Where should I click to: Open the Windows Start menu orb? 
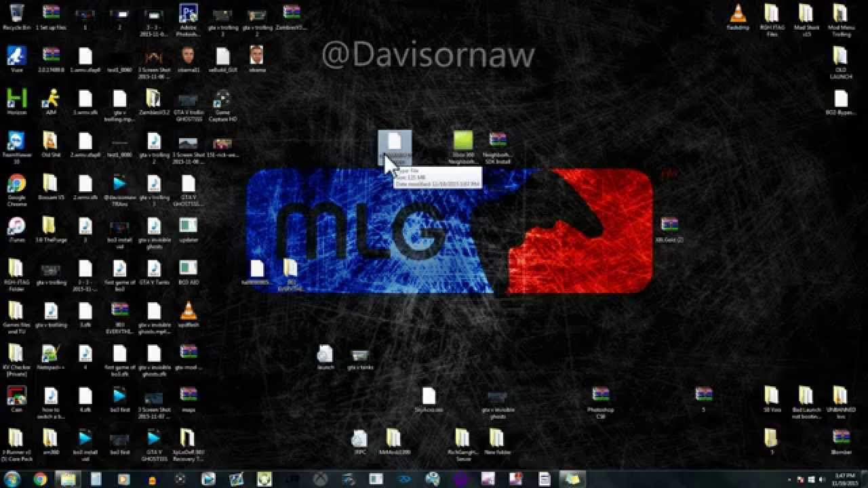click(13, 479)
